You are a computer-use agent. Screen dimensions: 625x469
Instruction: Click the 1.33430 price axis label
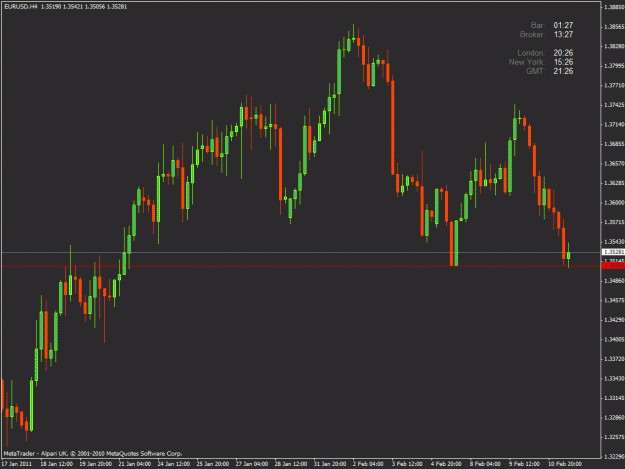[x=614, y=379]
